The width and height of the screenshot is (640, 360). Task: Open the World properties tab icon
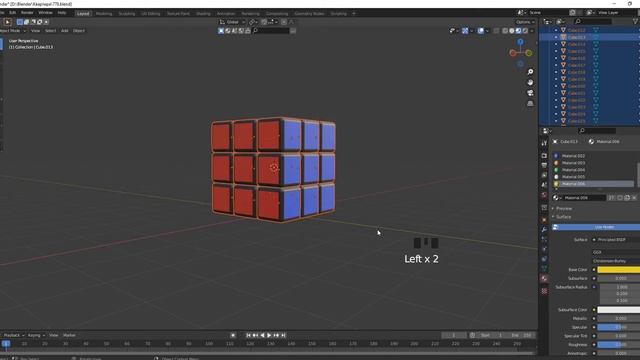point(544,195)
